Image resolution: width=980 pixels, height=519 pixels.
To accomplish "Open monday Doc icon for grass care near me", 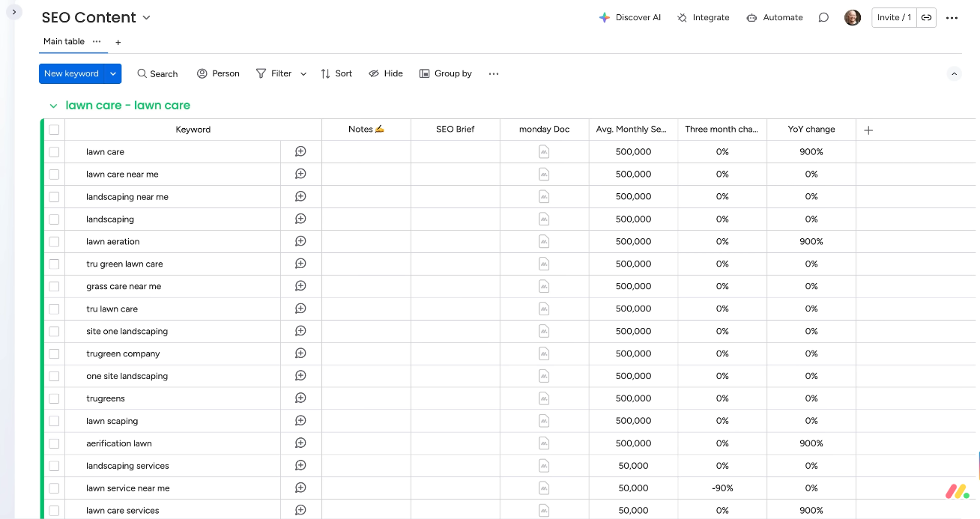I will point(544,286).
